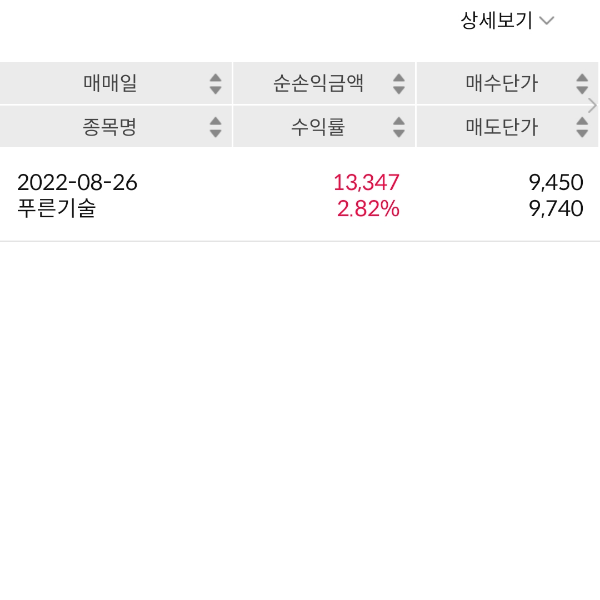This screenshot has height=600, width=600.
Task: Select the 종목명 column header
Action: pyautogui.click(x=110, y=127)
